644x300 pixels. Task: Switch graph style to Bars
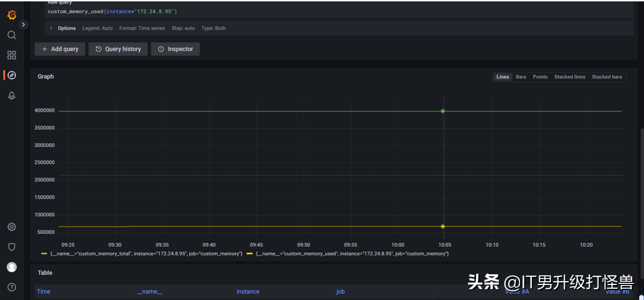[x=521, y=77]
